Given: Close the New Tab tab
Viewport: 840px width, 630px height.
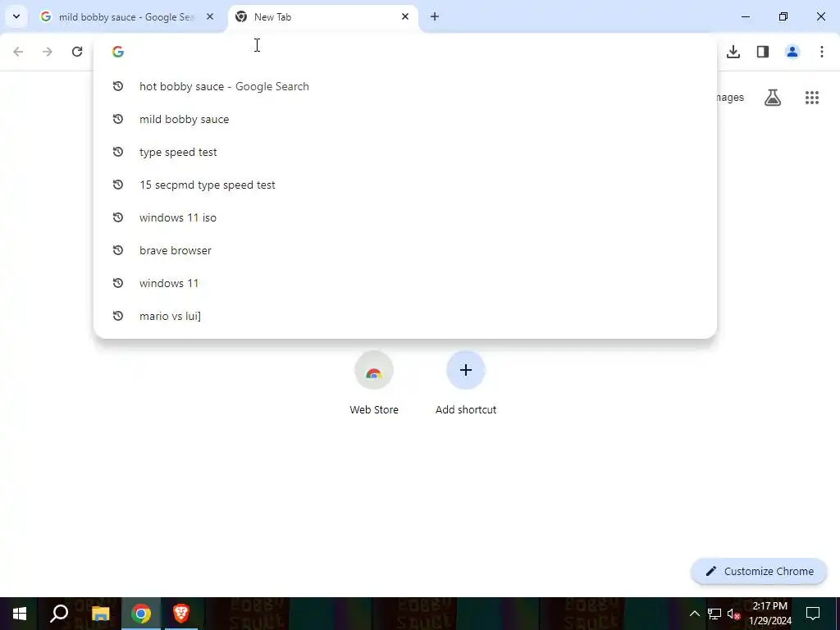Looking at the screenshot, I should (x=405, y=16).
